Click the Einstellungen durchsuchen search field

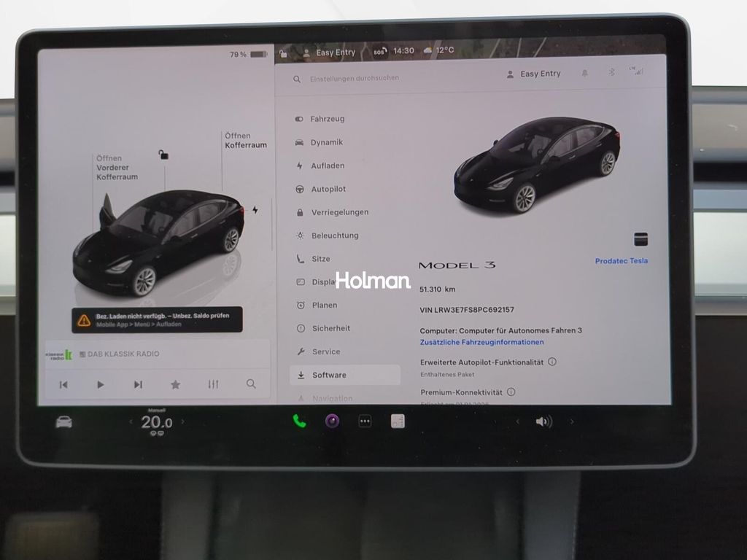[x=354, y=78]
